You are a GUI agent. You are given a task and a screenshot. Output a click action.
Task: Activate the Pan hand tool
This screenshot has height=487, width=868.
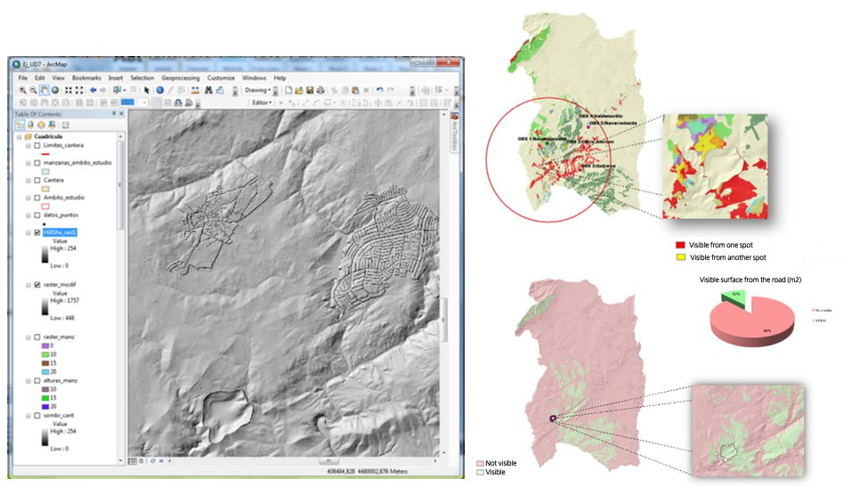click(44, 90)
